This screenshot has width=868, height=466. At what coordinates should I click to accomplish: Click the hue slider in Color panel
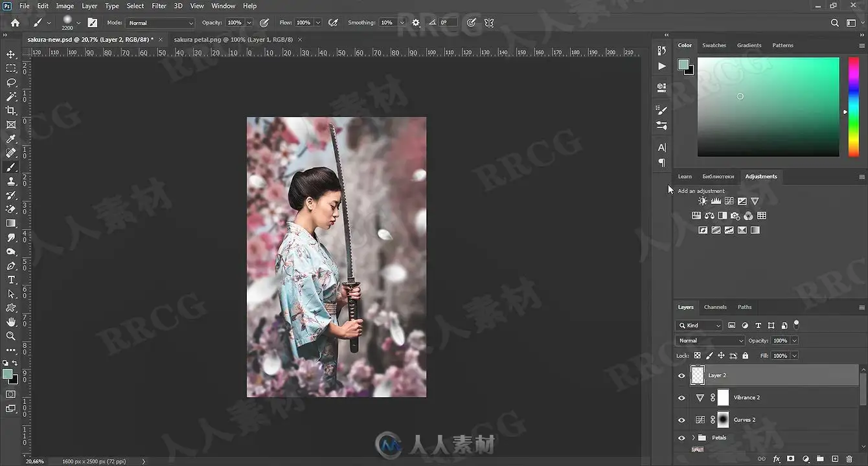pos(854,107)
